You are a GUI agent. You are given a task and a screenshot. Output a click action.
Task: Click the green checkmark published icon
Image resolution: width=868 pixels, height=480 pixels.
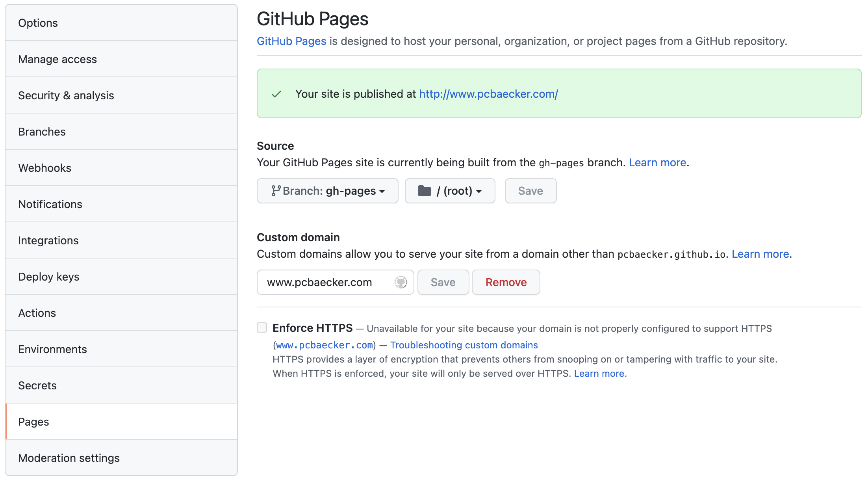(276, 94)
